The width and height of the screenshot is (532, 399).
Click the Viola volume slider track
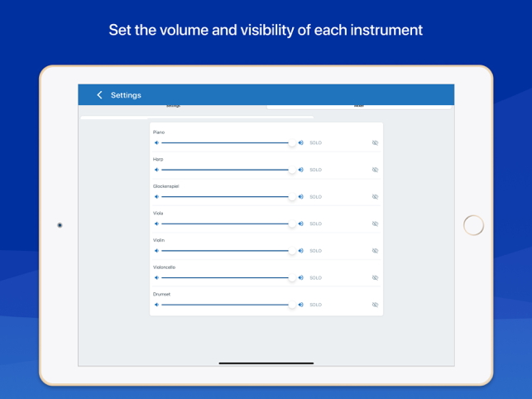(x=223, y=224)
